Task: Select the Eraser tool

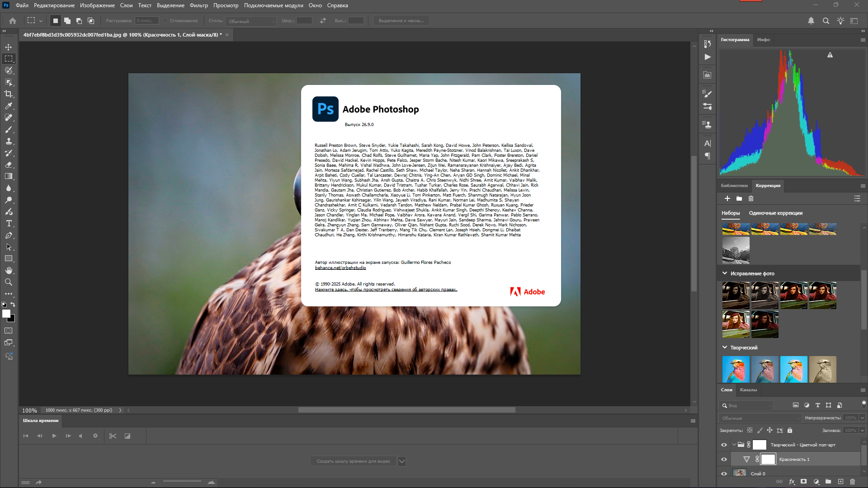Action: point(9,164)
